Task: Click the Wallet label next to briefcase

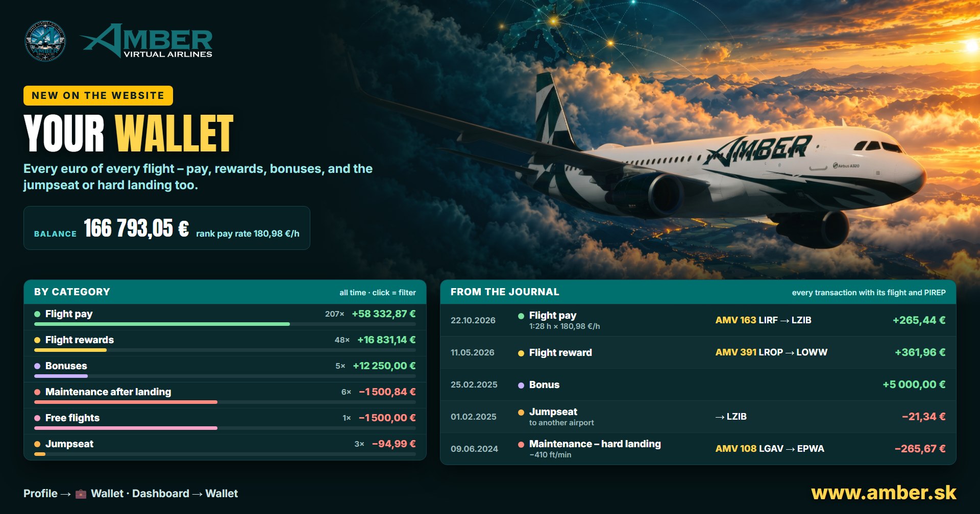Action: 107,494
